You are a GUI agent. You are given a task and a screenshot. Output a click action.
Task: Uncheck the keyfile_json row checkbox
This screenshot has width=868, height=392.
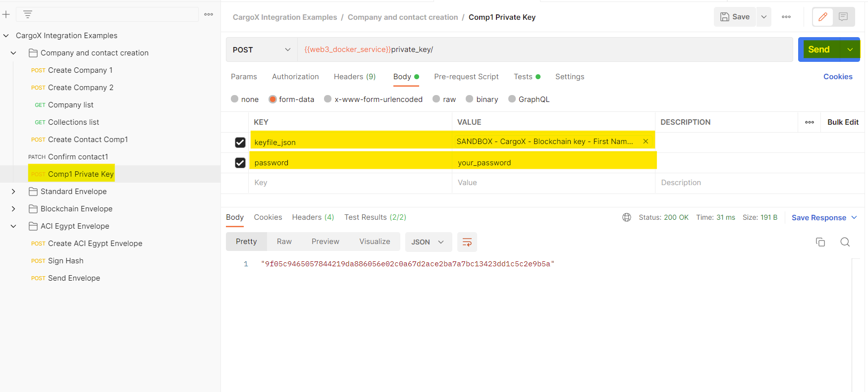pos(240,143)
